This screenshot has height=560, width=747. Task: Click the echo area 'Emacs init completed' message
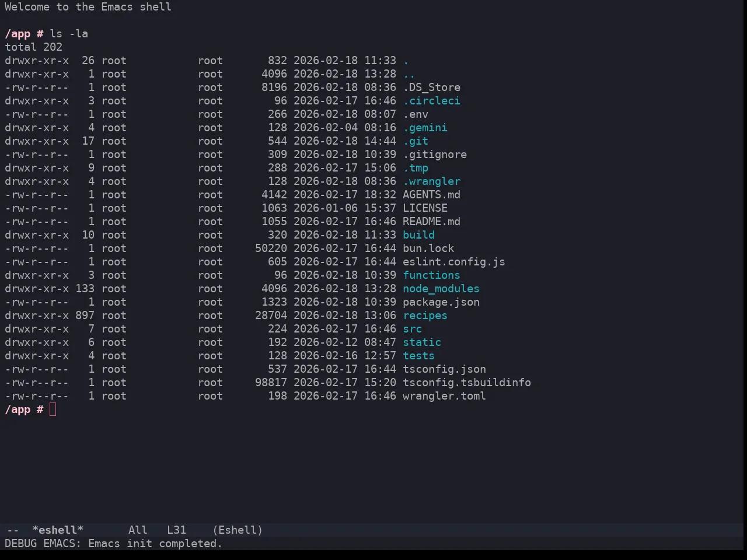(x=155, y=544)
